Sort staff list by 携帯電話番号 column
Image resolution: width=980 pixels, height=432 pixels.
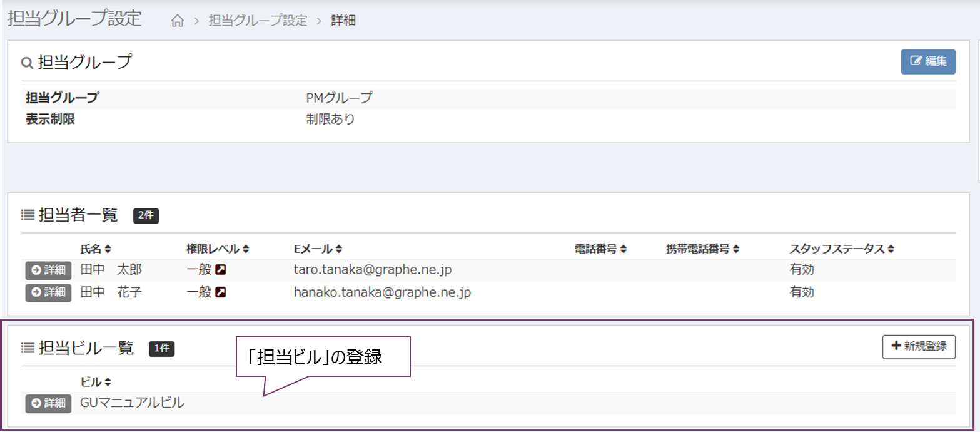703,249
